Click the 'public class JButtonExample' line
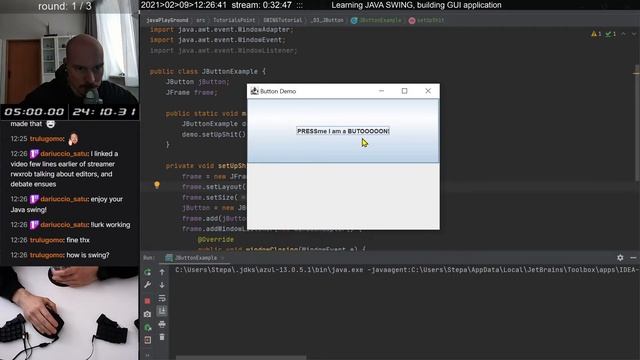Screen dimensions: 640x360 208,71
